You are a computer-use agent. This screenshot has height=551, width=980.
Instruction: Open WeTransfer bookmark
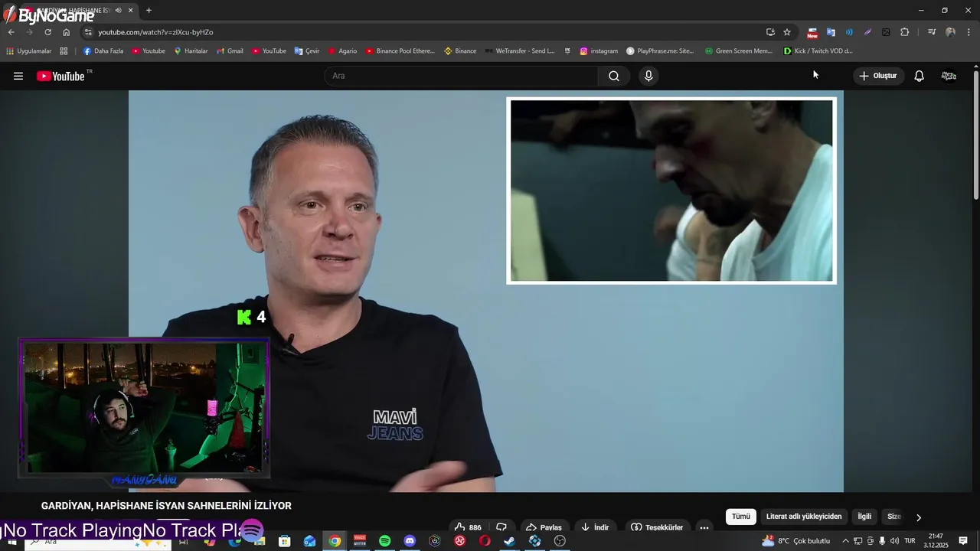[519, 51]
